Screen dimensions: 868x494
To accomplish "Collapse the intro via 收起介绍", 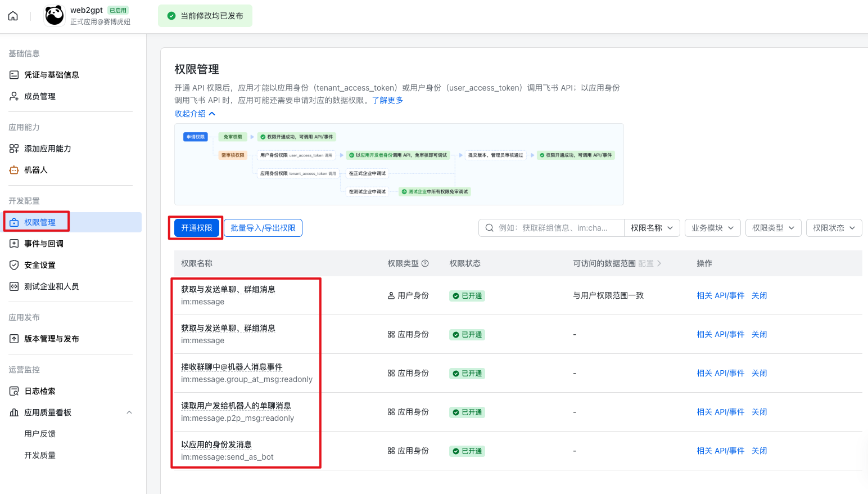I will (195, 114).
